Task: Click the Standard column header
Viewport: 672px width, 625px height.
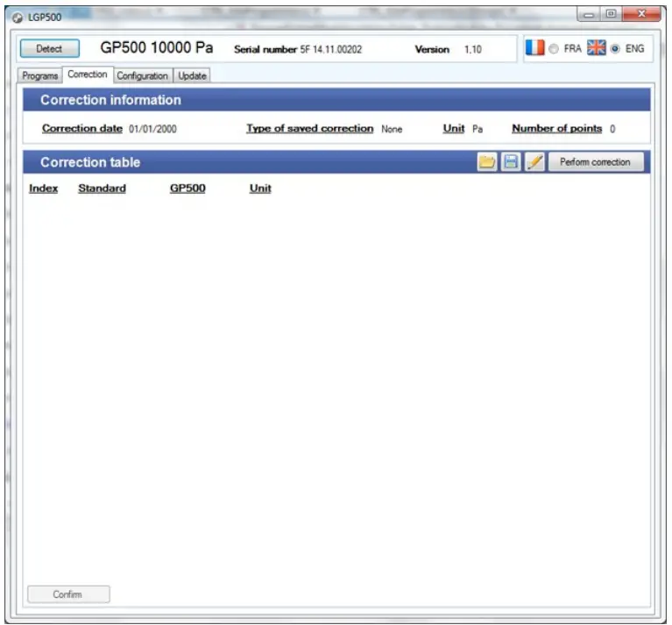Action: [102, 188]
